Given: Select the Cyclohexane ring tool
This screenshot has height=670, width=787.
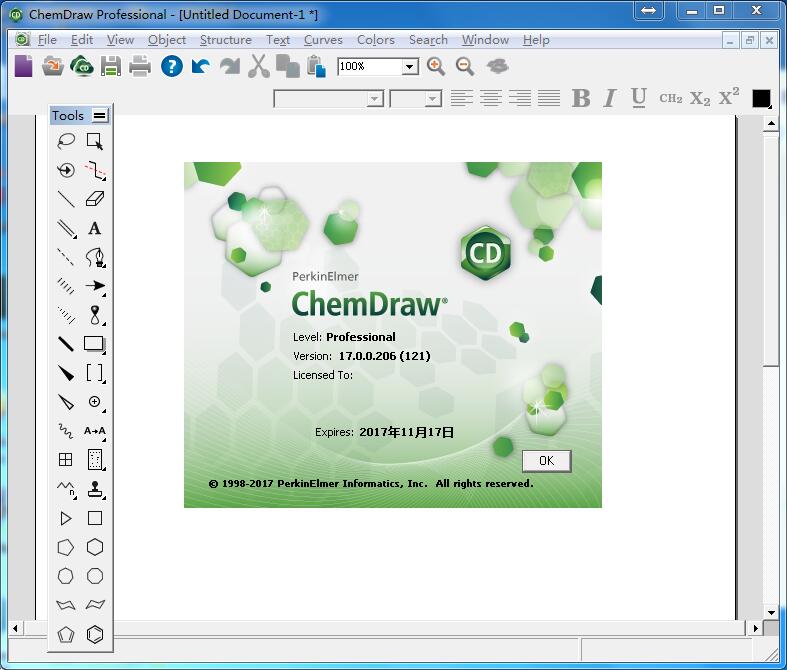Looking at the screenshot, I should pos(95,547).
